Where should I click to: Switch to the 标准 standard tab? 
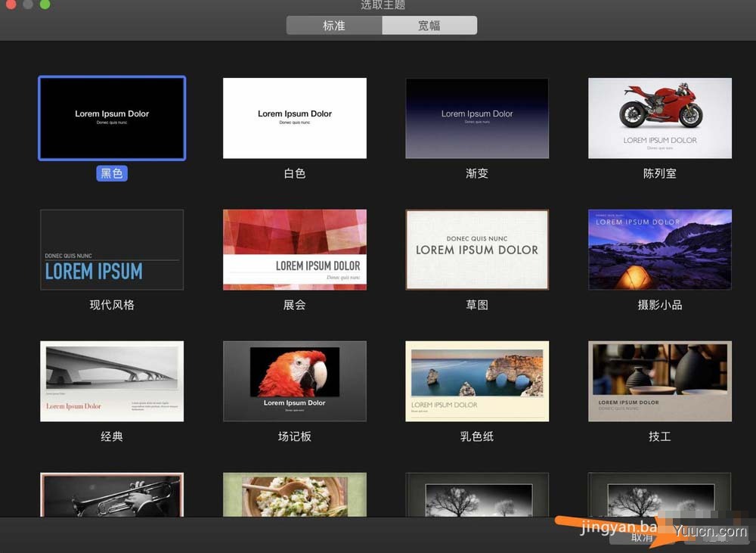click(x=334, y=26)
